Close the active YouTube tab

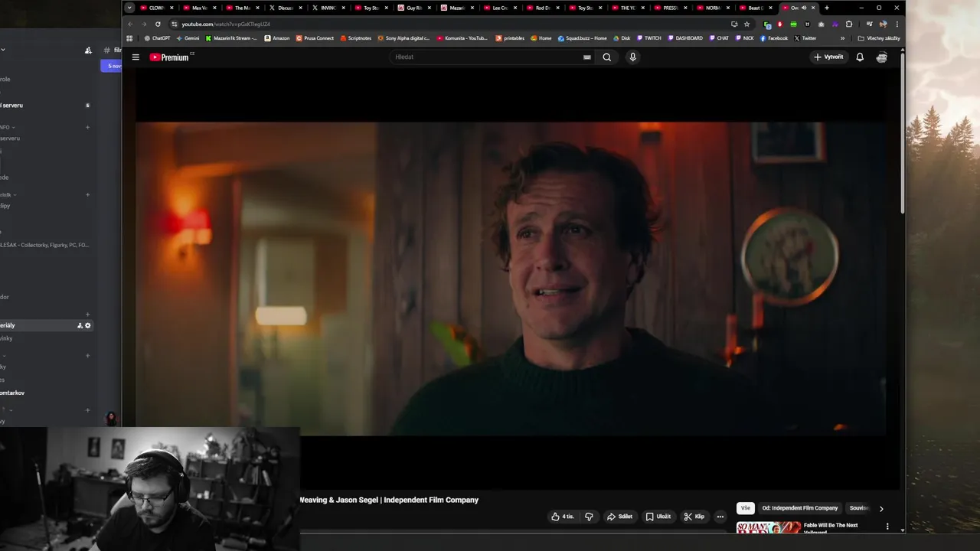click(x=813, y=8)
